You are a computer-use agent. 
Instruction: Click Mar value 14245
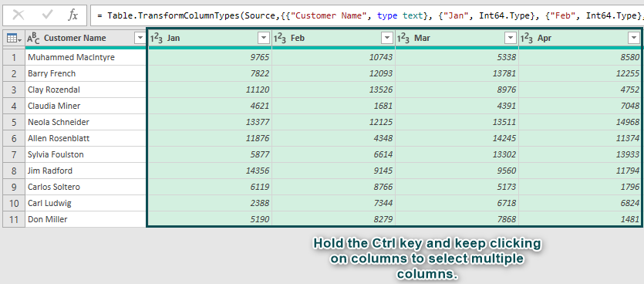pyautogui.click(x=457, y=138)
